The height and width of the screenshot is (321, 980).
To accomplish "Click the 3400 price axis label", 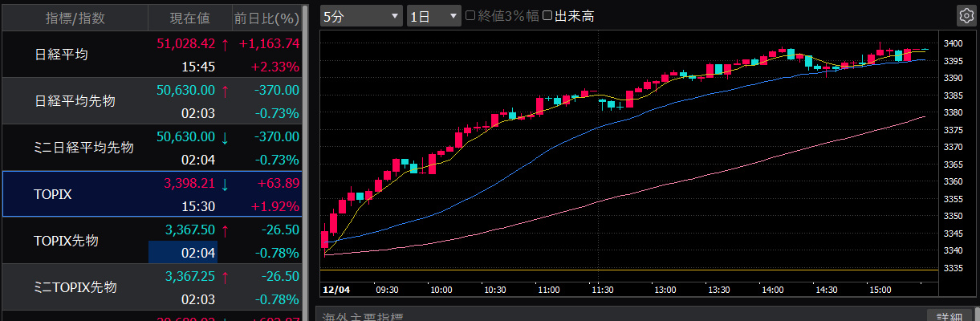I will (x=953, y=43).
